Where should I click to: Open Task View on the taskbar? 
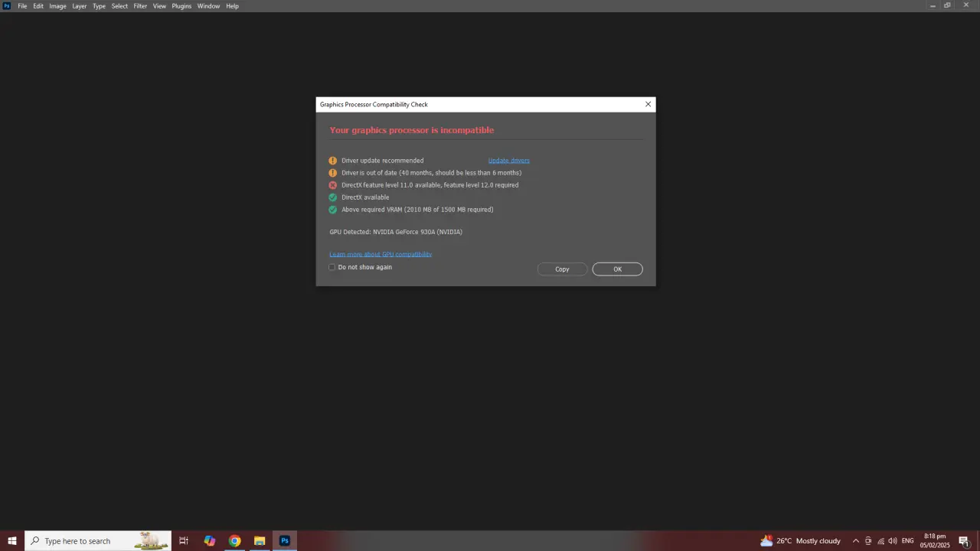[x=184, y=541]
